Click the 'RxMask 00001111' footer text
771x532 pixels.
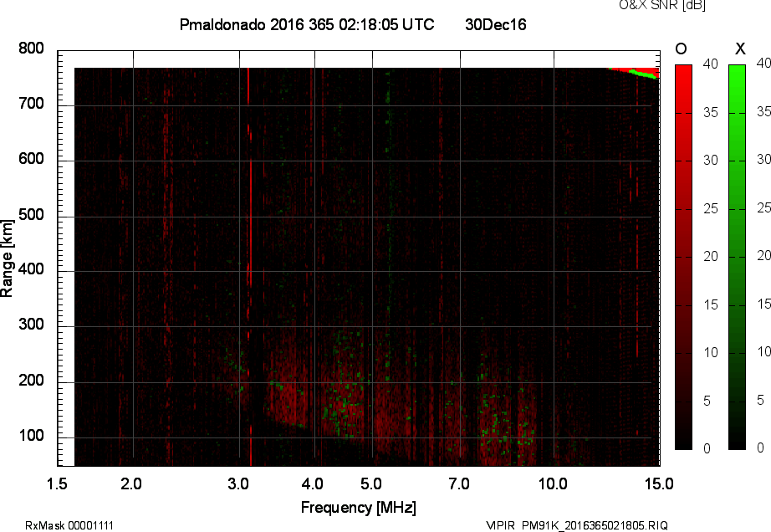(69, 525)
